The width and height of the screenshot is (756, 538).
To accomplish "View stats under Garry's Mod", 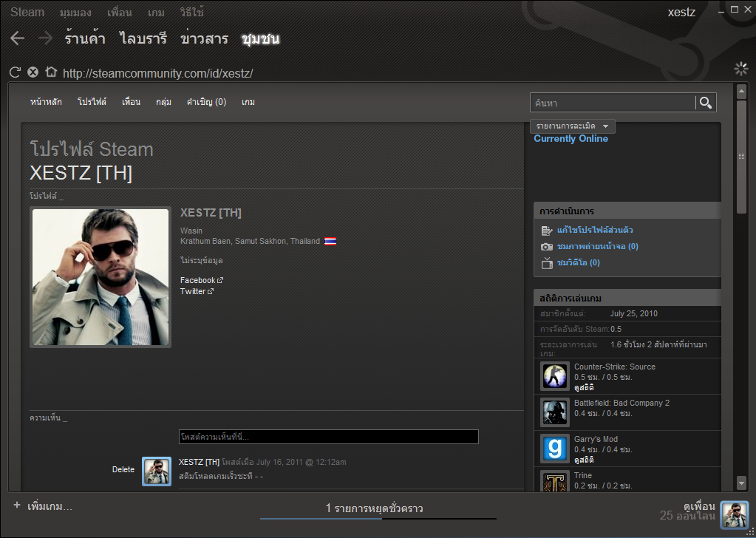I will click(x=584, y=460).
